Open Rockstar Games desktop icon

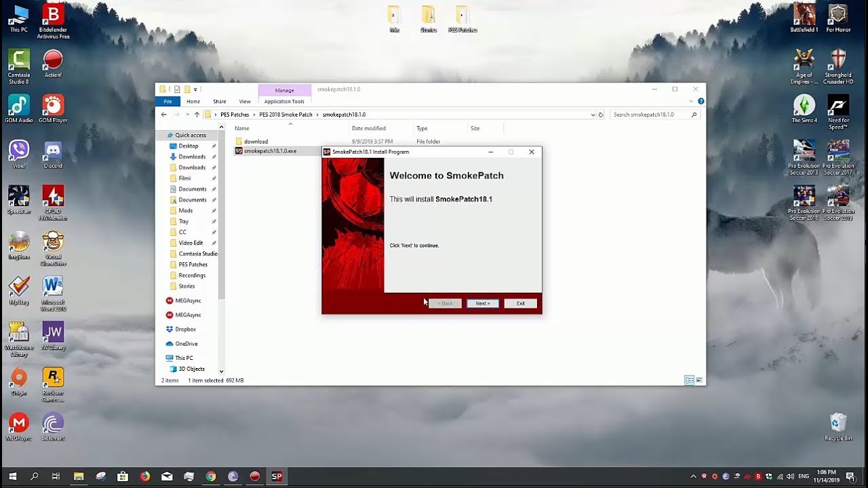tap(53, 384)
